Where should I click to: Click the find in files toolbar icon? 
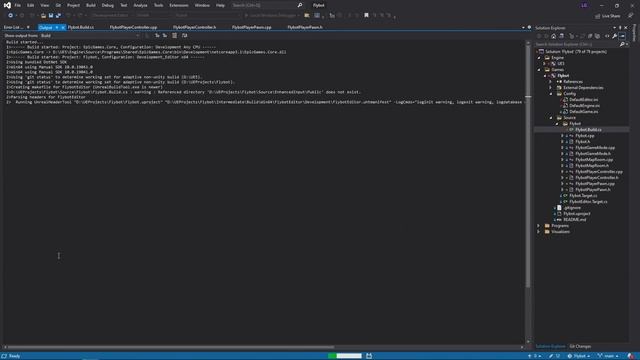pos(307,16)
